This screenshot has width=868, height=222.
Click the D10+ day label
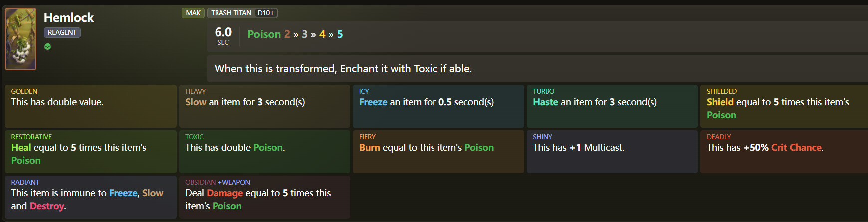[x=266, y=13]
